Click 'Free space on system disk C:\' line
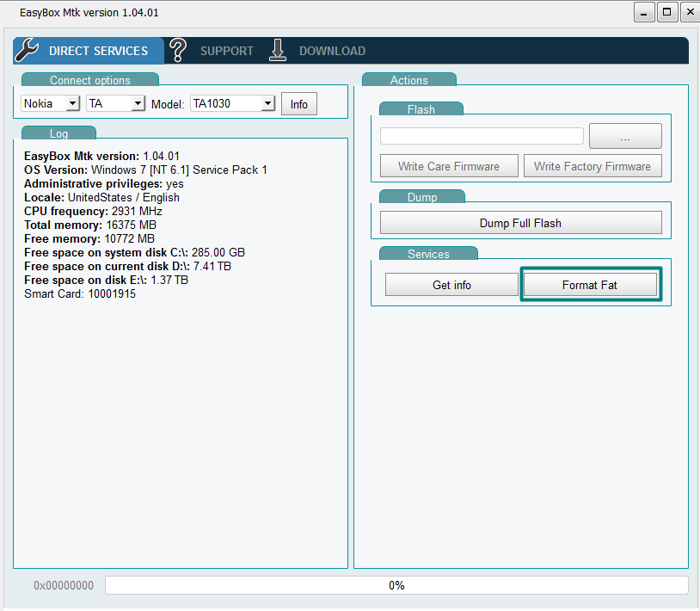Viewport: 700px width, 611px height. [x=134, y=253]
